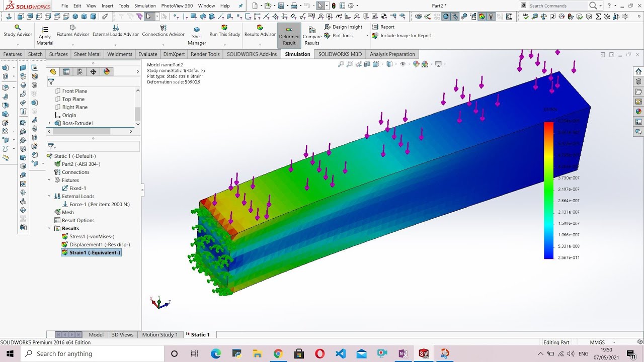
Task: Select Force-1 load item
Action: pos(96,204)
